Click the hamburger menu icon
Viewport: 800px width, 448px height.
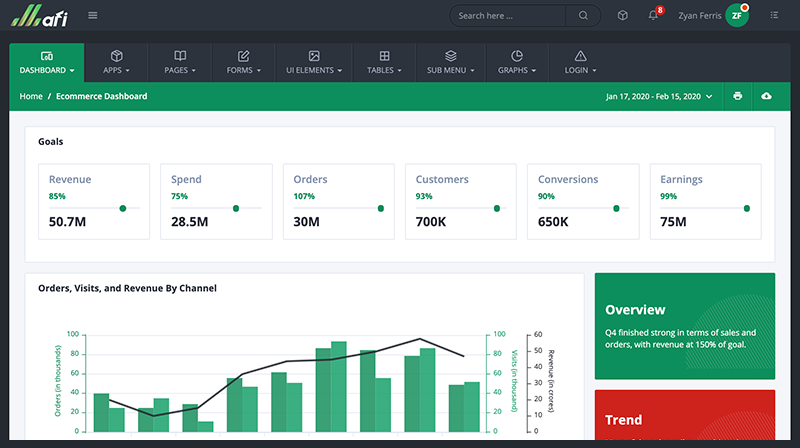pos(93,15)
